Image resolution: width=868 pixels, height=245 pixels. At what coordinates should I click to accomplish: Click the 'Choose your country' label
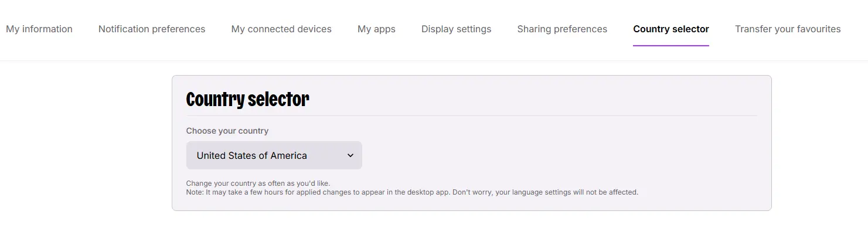(x=227, y=131)
